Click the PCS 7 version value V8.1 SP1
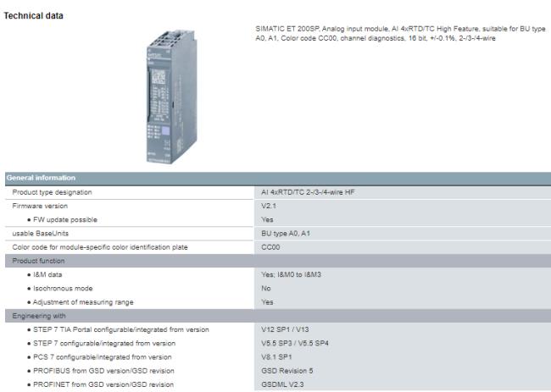Viewport: 551px width, 392px height. point(278,356)
